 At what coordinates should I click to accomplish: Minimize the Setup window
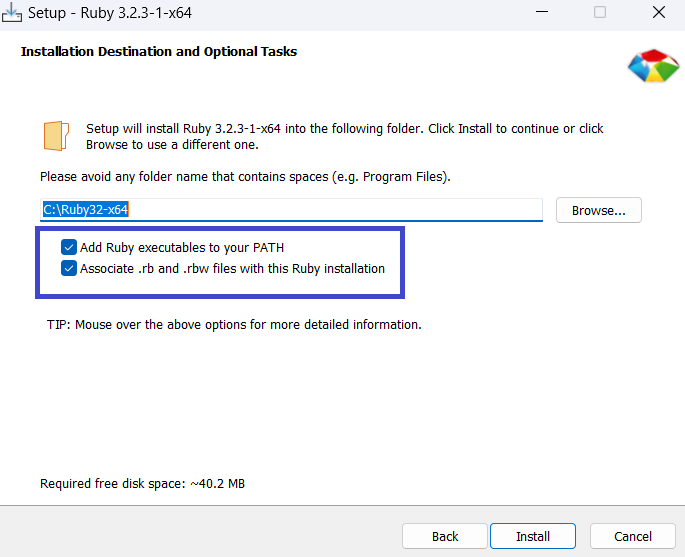pos(542,12)
